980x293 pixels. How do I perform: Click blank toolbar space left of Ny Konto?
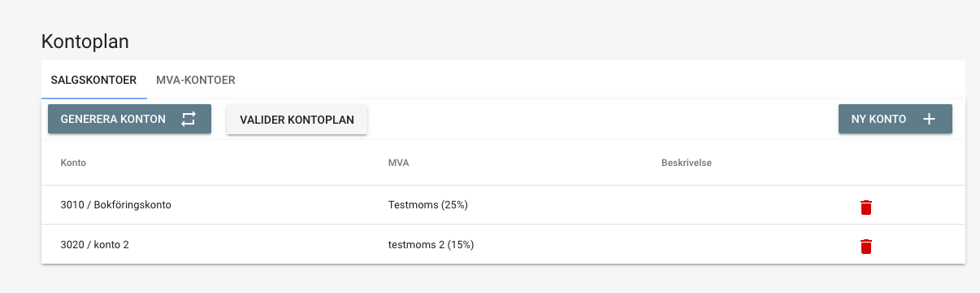[x=603, y=120]
